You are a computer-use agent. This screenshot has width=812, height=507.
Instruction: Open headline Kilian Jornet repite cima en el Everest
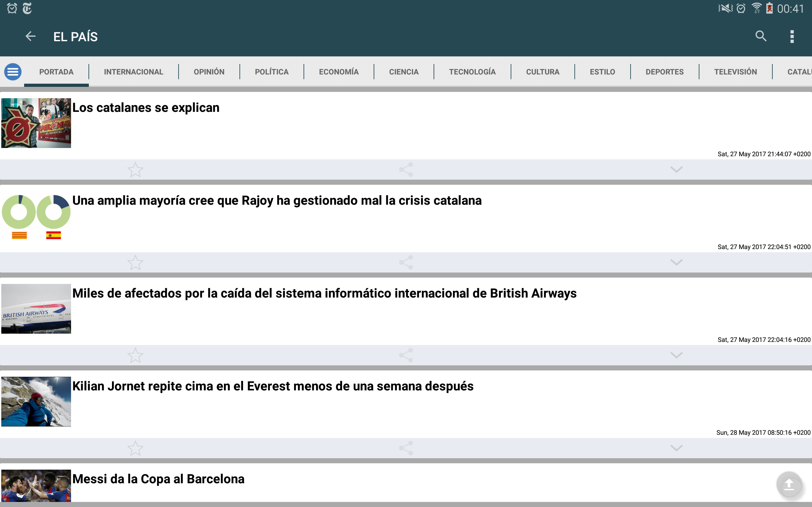tap(272, 386)
